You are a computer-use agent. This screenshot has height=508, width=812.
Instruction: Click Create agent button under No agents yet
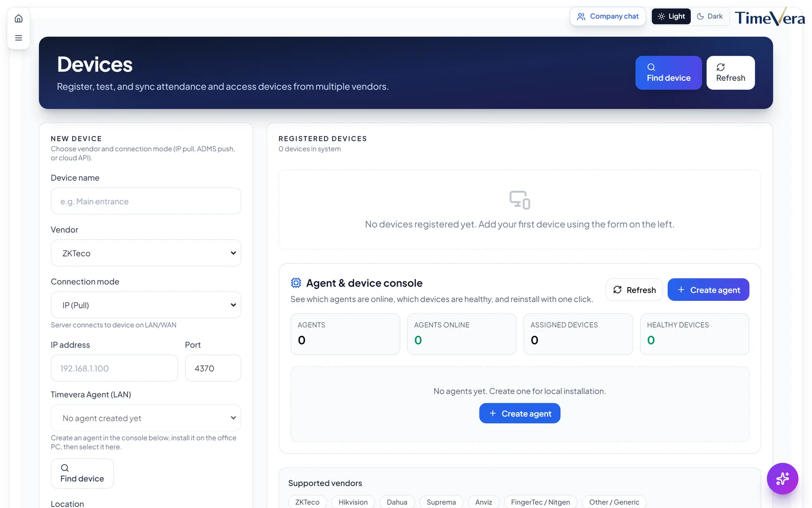[x=520, y=414]
